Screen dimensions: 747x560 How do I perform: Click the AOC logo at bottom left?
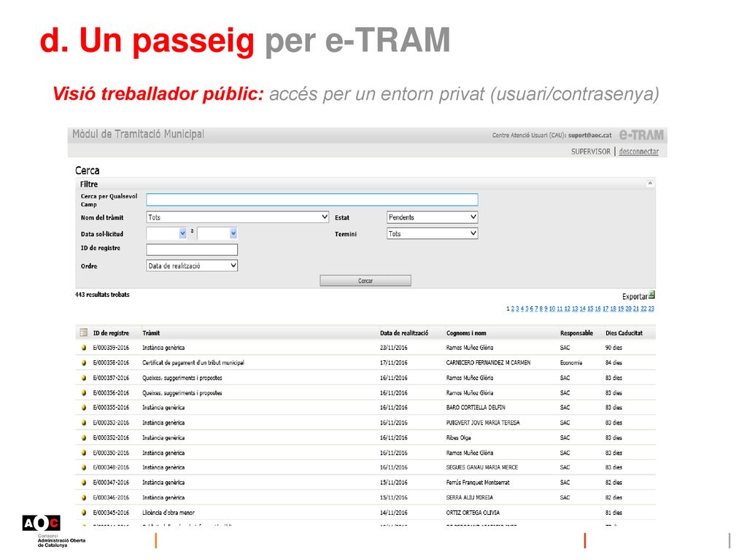42,524
